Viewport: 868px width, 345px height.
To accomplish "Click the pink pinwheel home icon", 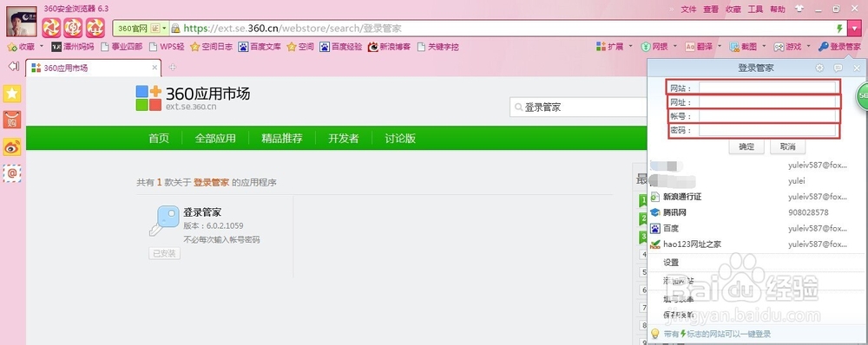I will (x=95, y=28).
